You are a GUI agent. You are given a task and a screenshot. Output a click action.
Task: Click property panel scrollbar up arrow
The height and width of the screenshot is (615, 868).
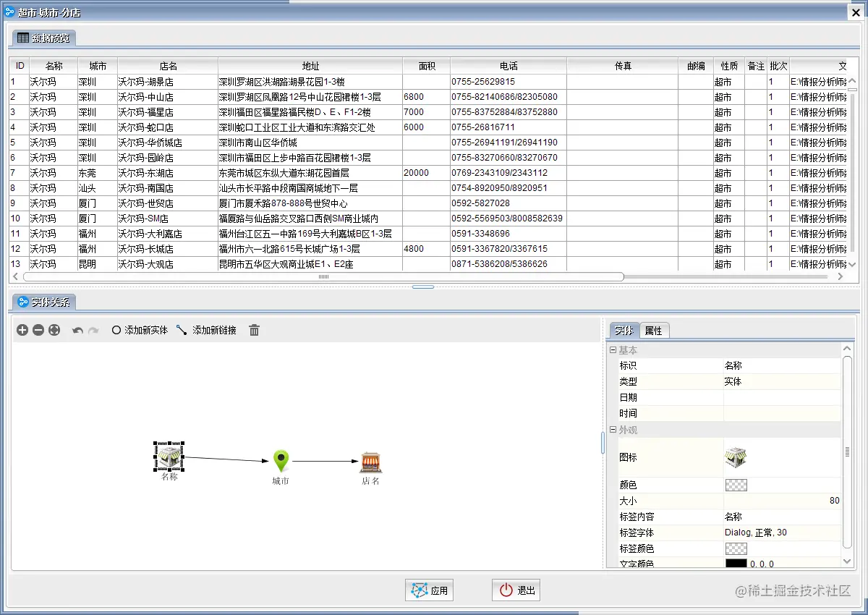[x=848, y=349]
